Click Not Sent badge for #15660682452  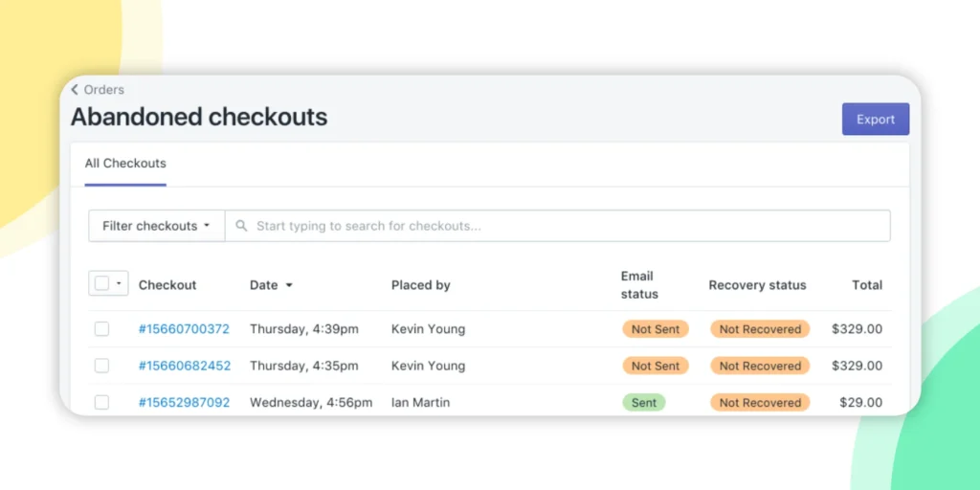pyautogui.click(x=655, y=366)
